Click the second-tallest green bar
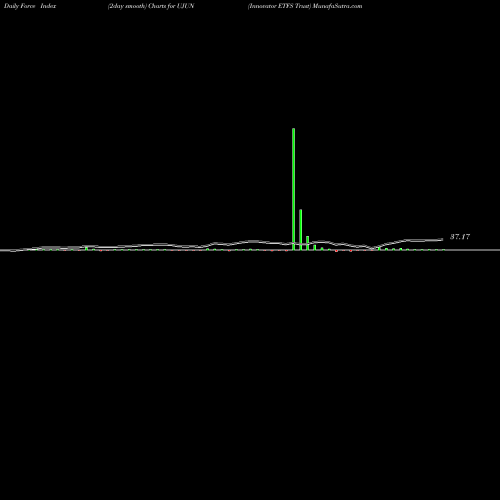The height and width of the screenshot is (500, 500). coord(301,230)
